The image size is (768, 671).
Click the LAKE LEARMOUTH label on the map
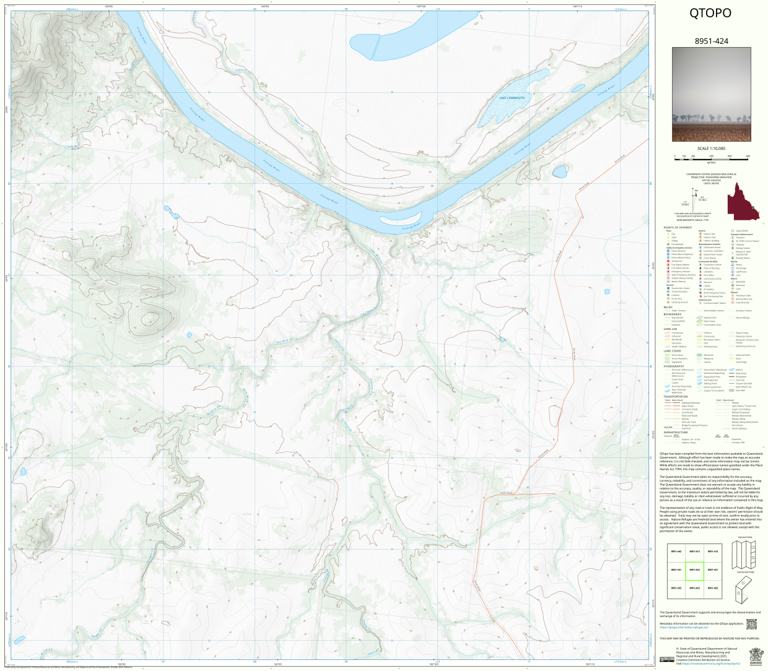pos(512,98)
